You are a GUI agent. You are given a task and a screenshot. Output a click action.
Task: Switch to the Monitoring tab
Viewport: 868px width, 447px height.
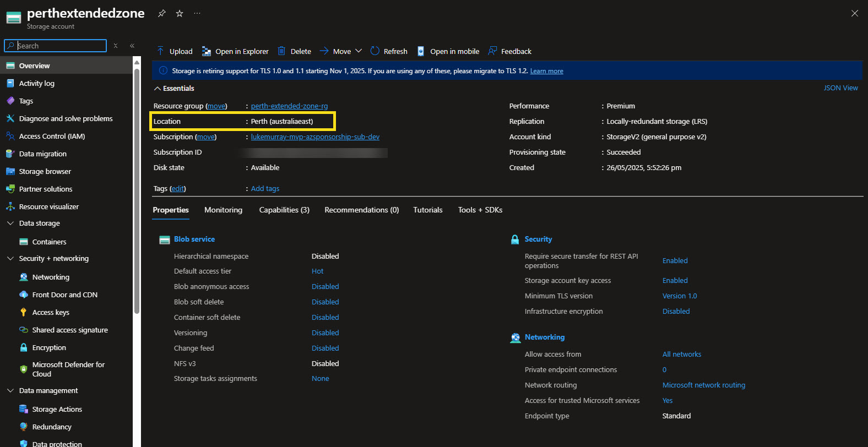point(223,210)
